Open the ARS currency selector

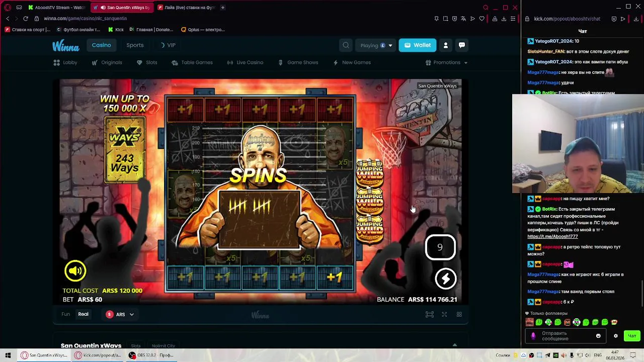120,314
